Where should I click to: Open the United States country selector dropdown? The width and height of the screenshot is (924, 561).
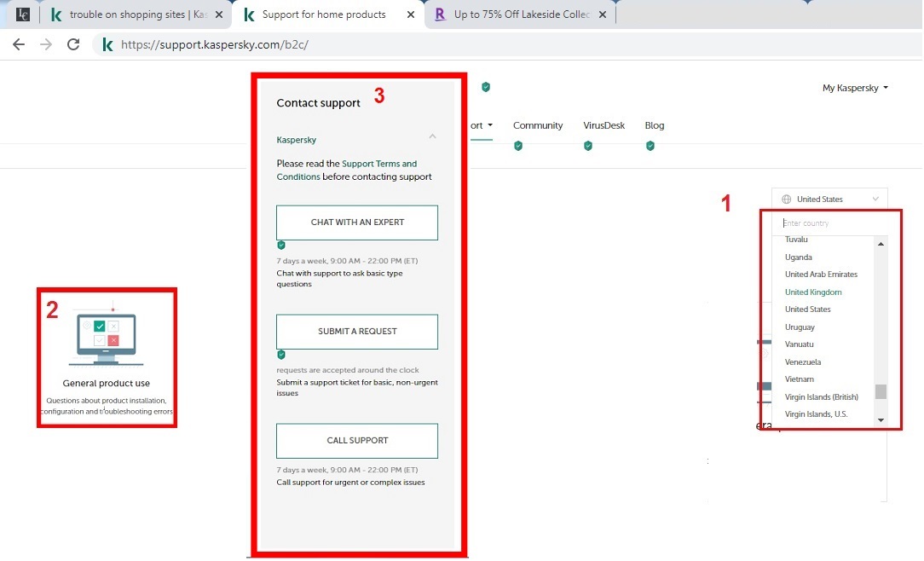click(829, 200)
